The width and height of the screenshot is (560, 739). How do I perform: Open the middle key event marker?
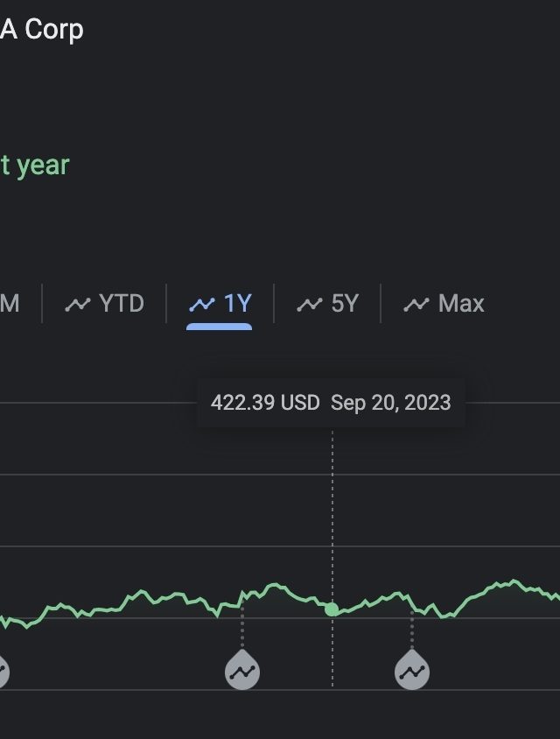point(242,670)
